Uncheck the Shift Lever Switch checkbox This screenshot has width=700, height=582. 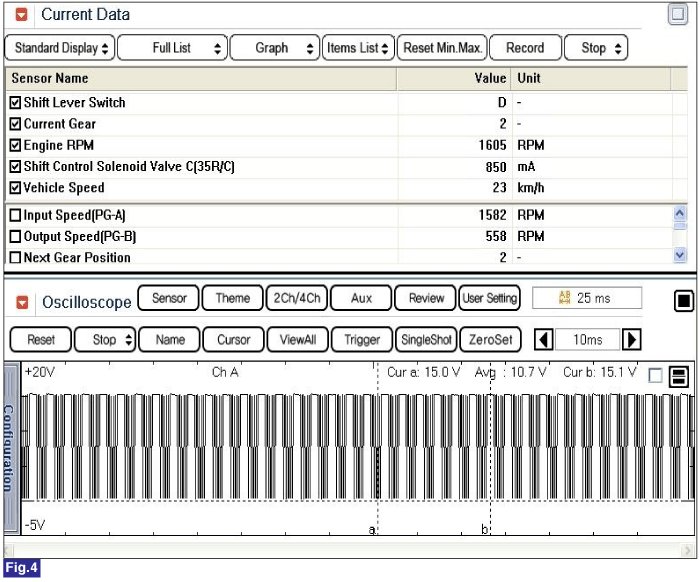point(15,103)
